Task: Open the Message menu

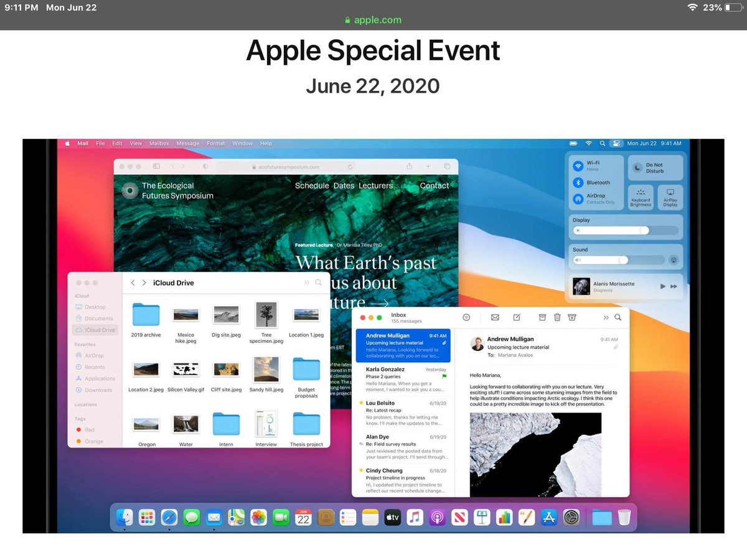Action: (x=187, y=143)
